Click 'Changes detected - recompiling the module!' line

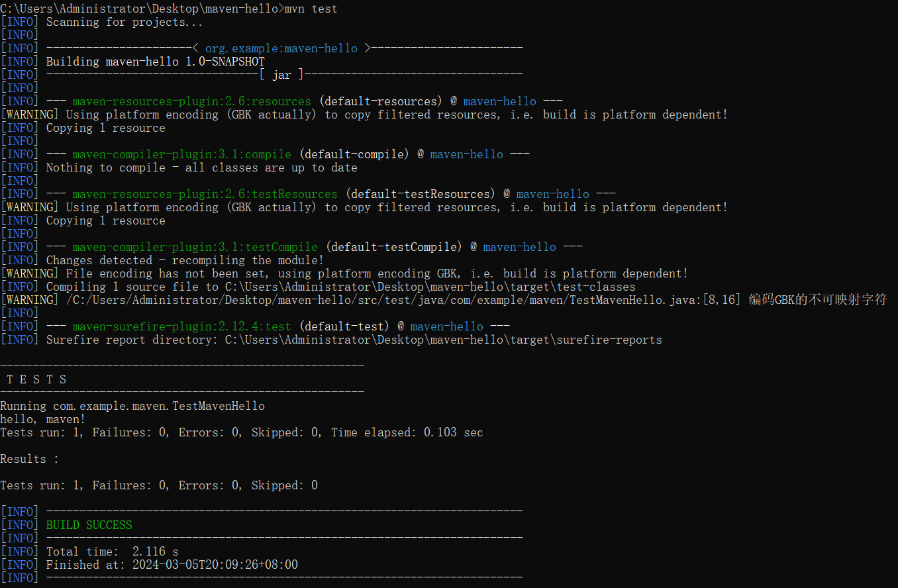(185, 260)
